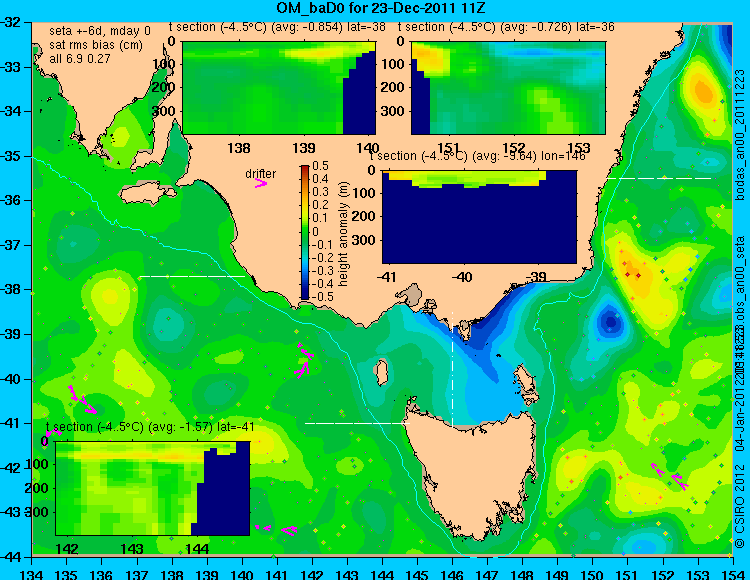Click the height anomaly color bar
750x580 pixels.
[305, 232]
